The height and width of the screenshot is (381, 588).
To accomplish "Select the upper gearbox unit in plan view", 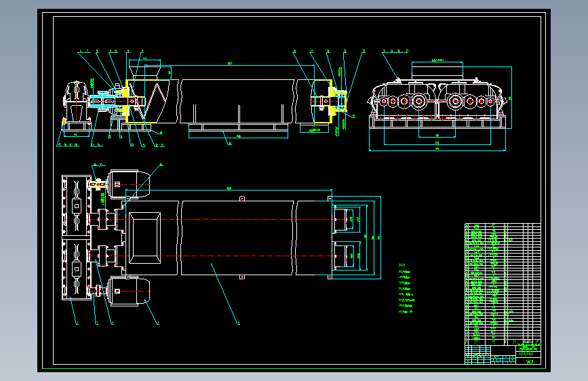I will 77,206.
